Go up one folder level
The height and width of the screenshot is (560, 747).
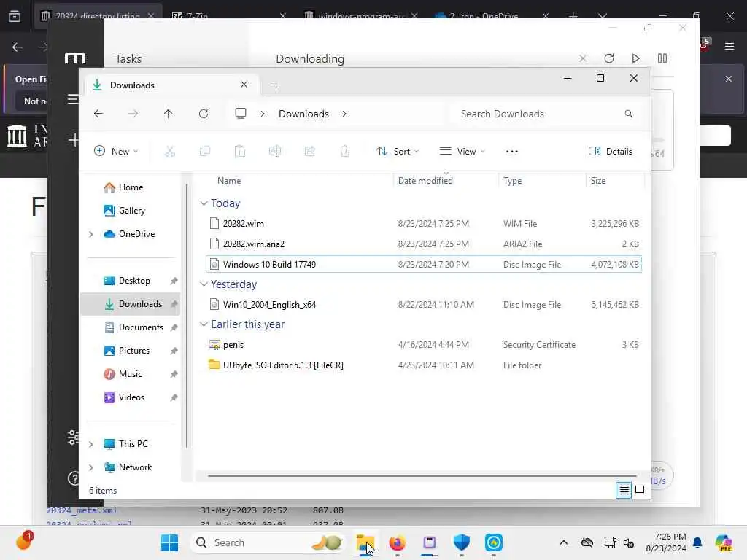169,114
